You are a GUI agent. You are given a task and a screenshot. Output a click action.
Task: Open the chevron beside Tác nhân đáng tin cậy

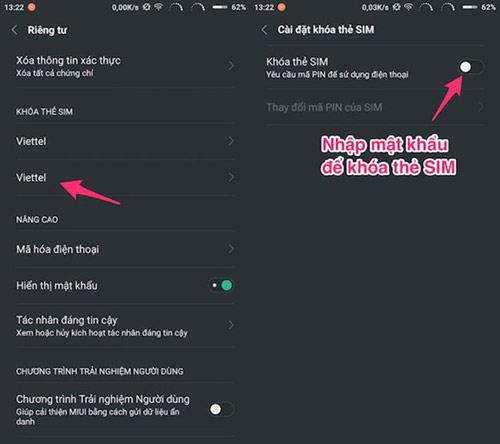(x=231, y=325)
